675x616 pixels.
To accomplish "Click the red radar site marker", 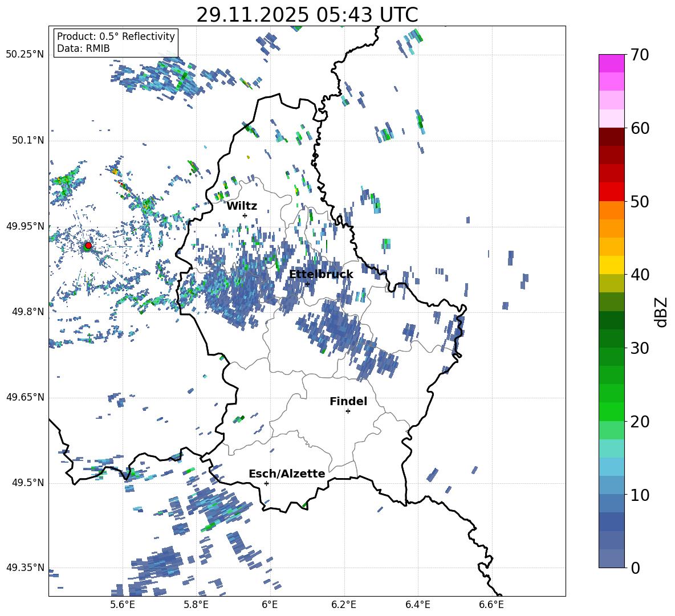I will [88, 245].
